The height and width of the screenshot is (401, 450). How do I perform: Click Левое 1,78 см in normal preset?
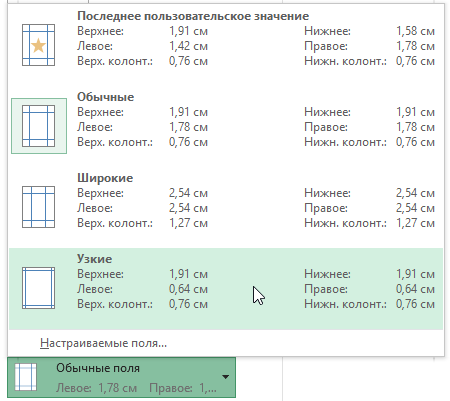click(142, 127)
